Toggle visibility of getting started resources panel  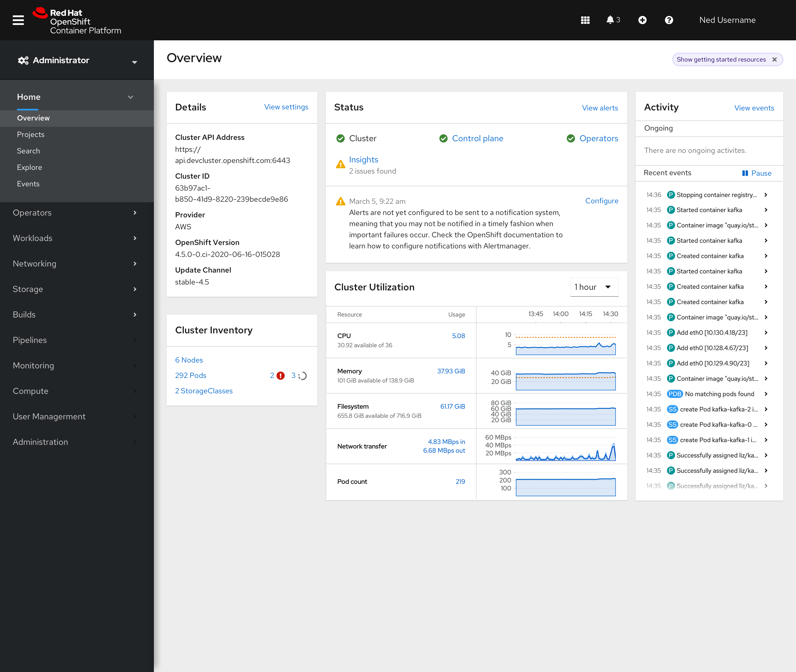[721, 59]
